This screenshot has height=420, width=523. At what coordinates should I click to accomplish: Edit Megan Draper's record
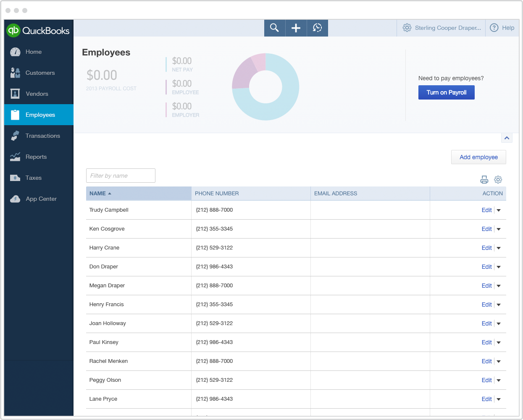pos(486,286)
